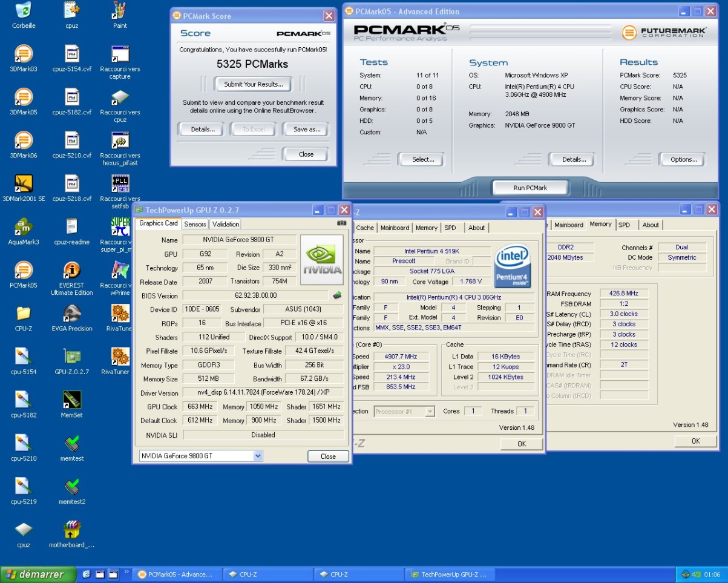
Task: Select the TechPowerUp GPU-Z taskbar button
Action: click(450, 574)
